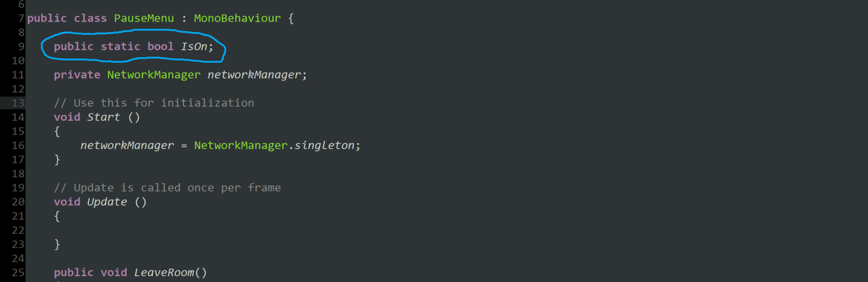Click line number 9 in the gutter
The width and height of the screenshot is (868, 282).
(21, 46)
